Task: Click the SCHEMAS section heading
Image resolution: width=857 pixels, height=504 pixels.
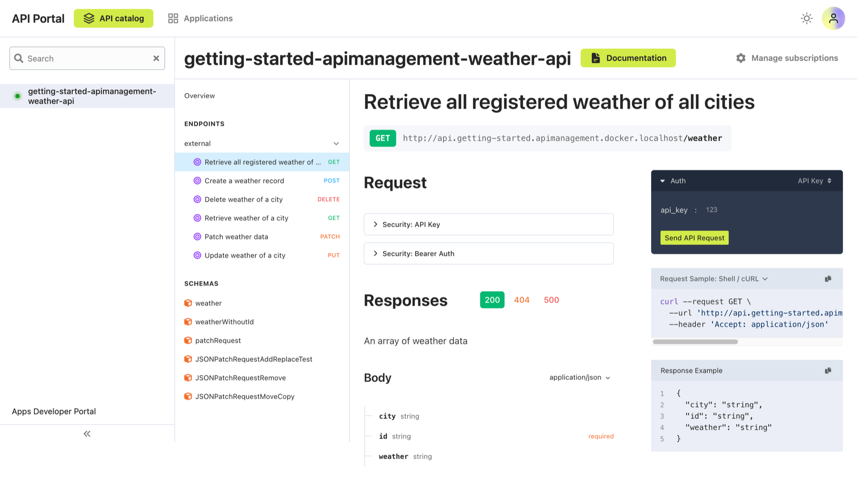Action: coord(201,283)
